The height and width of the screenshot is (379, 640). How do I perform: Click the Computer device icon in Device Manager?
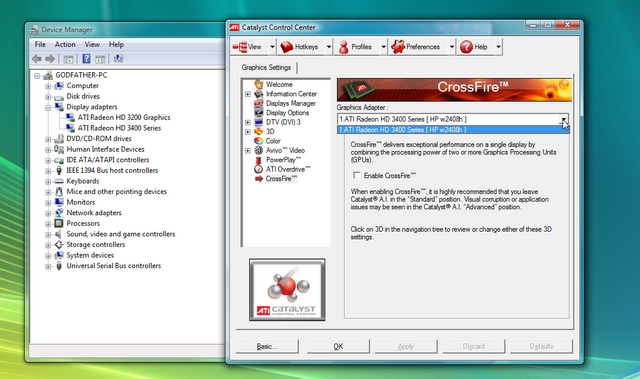point(59,86)
